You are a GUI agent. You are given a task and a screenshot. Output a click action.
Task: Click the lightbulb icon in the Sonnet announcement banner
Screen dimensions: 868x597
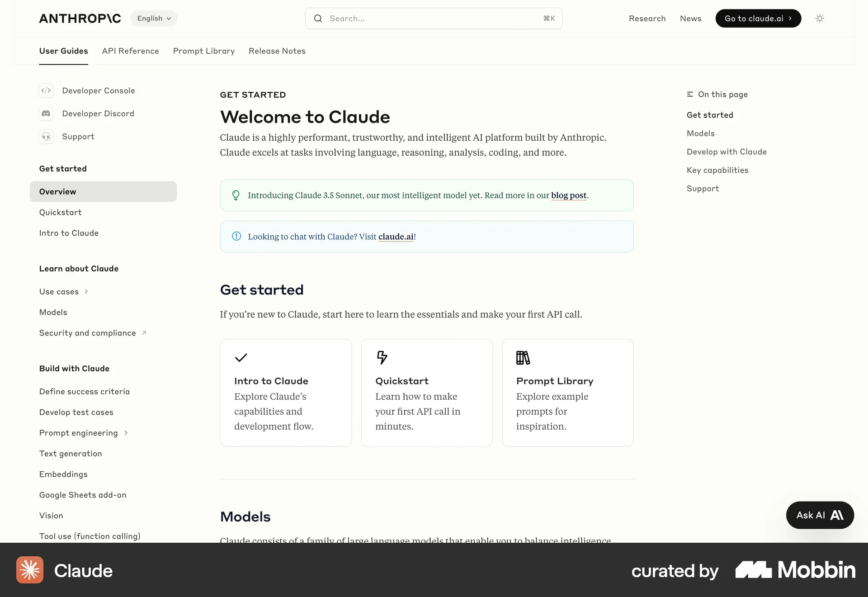[x=236, y=195]
